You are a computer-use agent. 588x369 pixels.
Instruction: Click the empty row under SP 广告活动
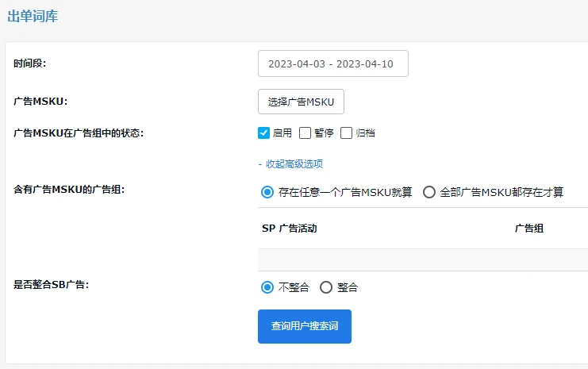click(421, 259)
